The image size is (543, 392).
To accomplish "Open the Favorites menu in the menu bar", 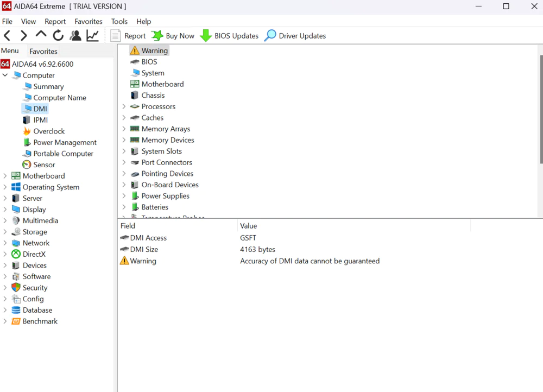I will (89, 22).
